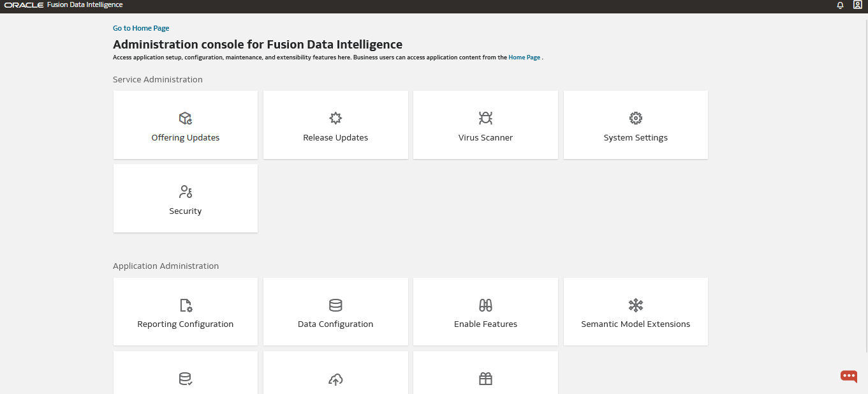Image resolution: width=868 pixels, height=394 pixels.
Task: Open System Settings gear icon
Action: click(636, 118)
